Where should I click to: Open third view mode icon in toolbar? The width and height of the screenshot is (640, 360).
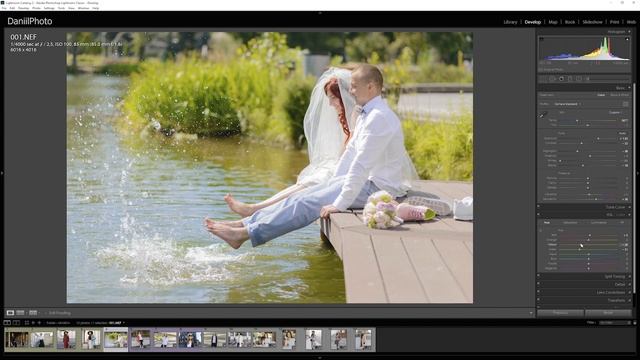(x=33, y=313)
